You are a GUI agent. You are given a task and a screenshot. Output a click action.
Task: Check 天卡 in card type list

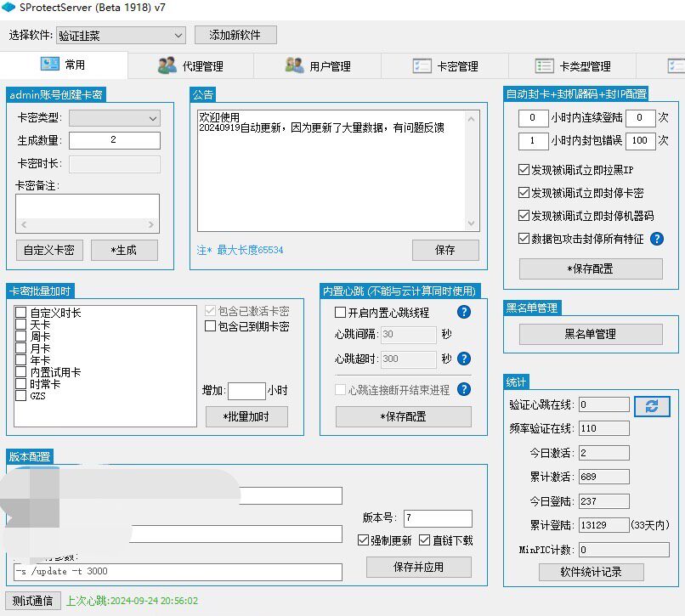tap(20, 325)
